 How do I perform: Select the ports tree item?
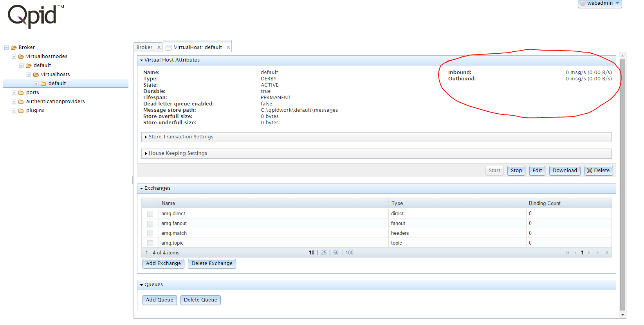click(x=32, y=93)
